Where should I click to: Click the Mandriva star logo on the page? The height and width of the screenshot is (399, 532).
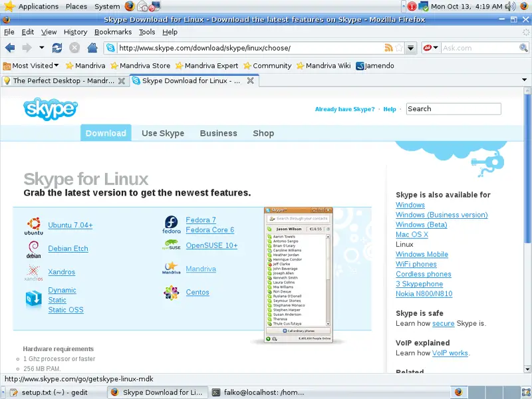(x=172, y=268)
